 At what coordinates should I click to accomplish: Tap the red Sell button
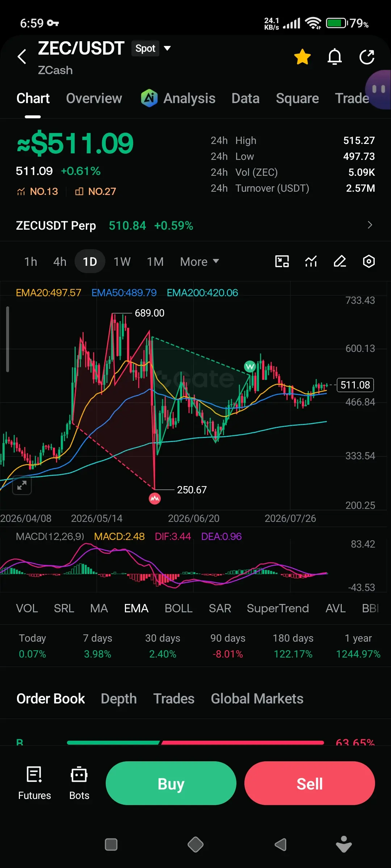click(x=310, y=783)
